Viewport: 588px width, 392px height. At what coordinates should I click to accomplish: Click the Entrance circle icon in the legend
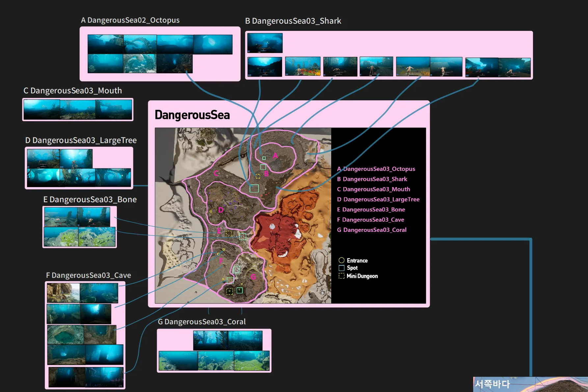point(341,260)
